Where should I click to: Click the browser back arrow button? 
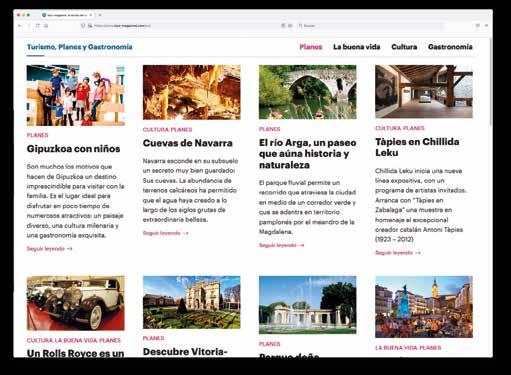tap(20, 26)
